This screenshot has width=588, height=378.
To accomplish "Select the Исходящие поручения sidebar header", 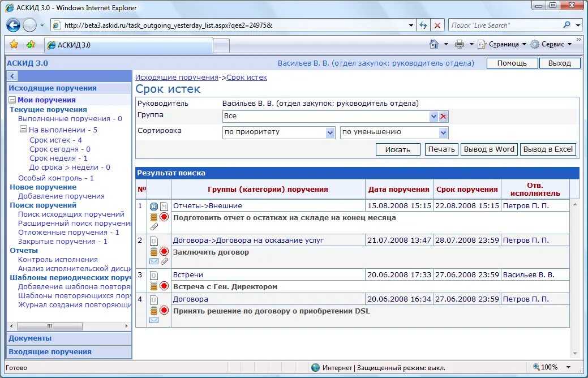I will coord(70,88).
